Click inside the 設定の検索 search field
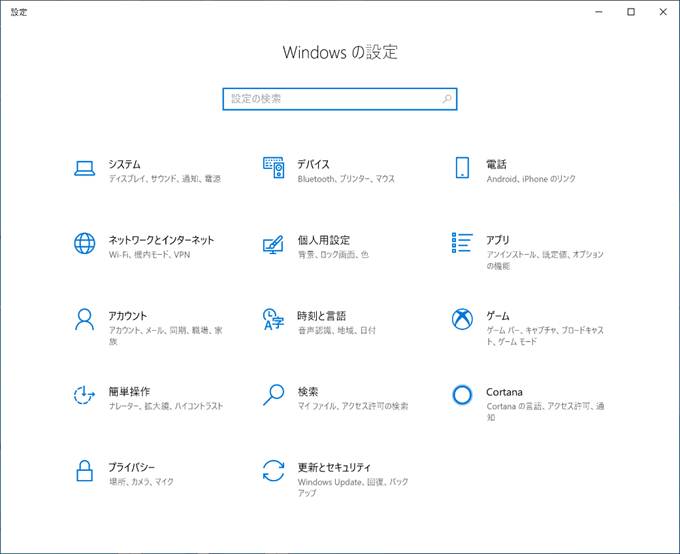The height and width of the screenshot is (554, 680). tap(330, 99)
